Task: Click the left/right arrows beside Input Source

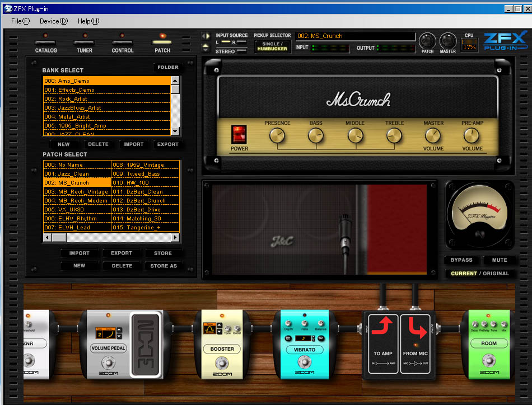Action: pyautogui.click(x=206, y=36)
